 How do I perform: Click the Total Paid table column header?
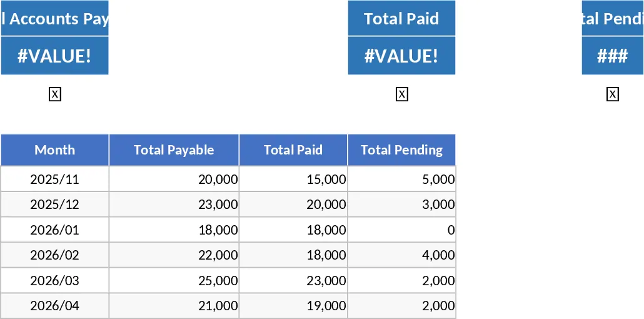click(293, 149)
